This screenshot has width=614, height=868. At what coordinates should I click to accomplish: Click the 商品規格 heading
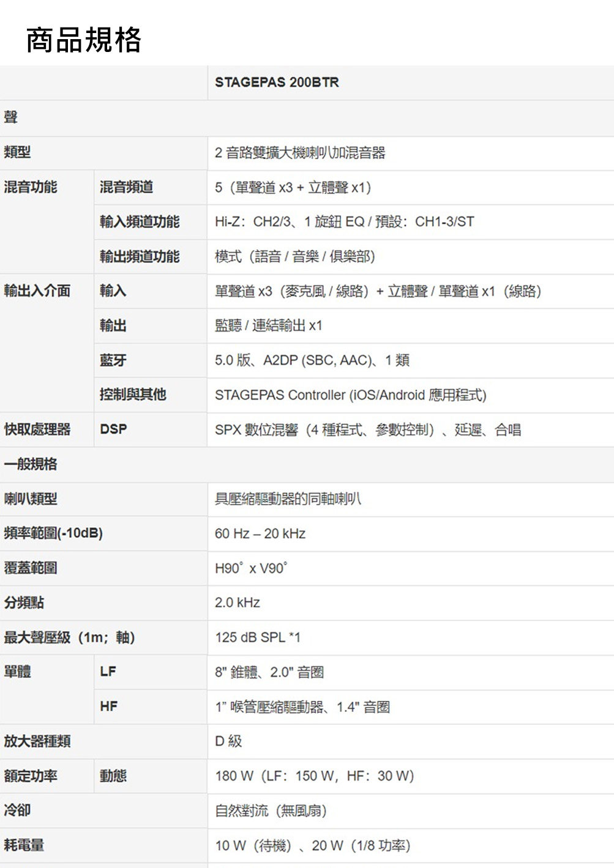[x=84, y=40]
